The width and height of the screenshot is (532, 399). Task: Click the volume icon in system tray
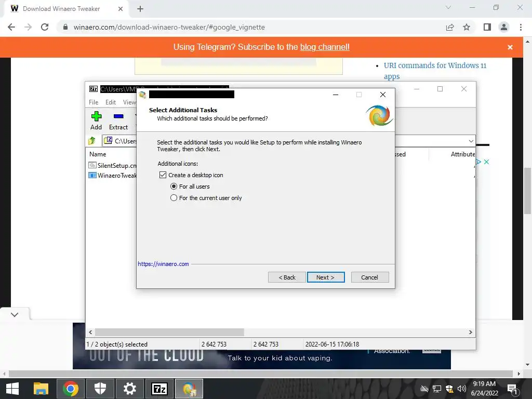click(x=462, y=389)
